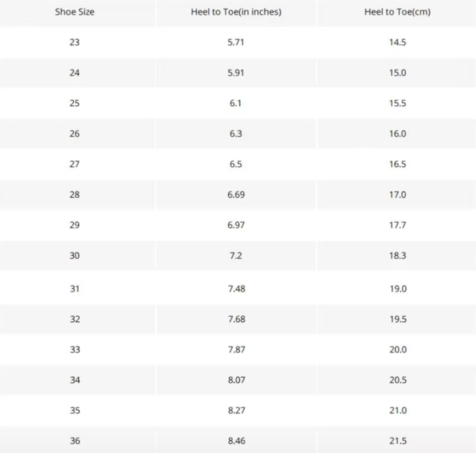476x453 pixels.
Task: Select the 7.87 inches value
Action: tap(236, 350)
